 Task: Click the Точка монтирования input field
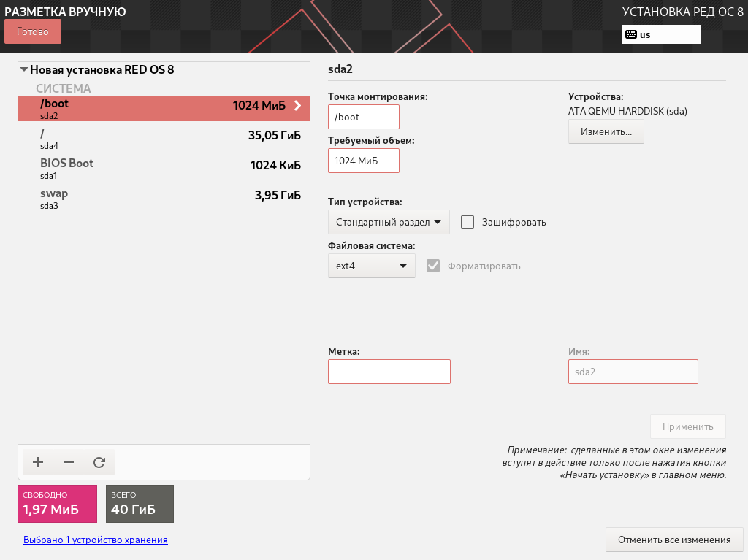click(x=364, y=117)
